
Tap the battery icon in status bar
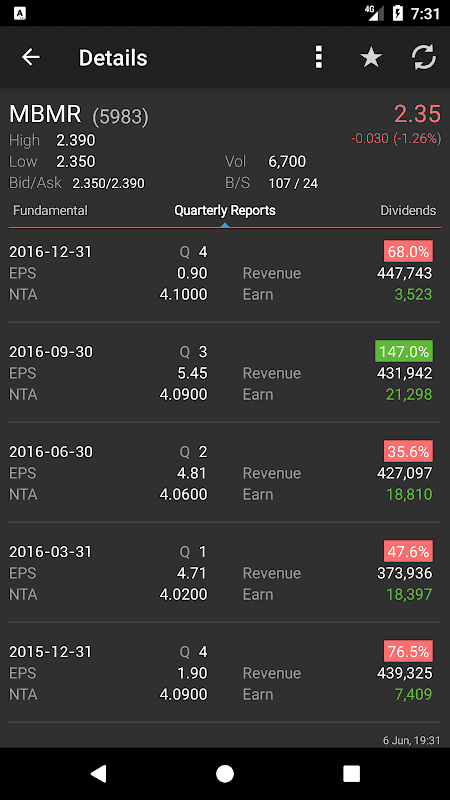coord(397,13)
